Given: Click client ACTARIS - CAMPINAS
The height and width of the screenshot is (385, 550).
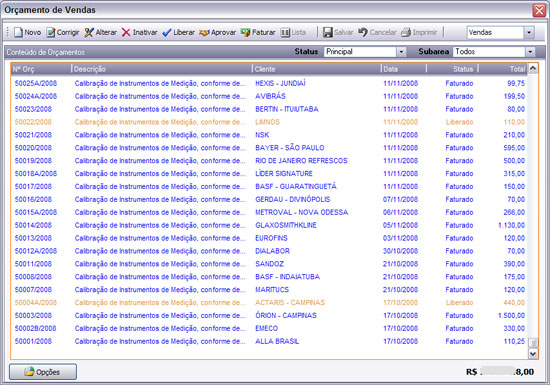Looking at the screenshot, I should coord(290,302).
